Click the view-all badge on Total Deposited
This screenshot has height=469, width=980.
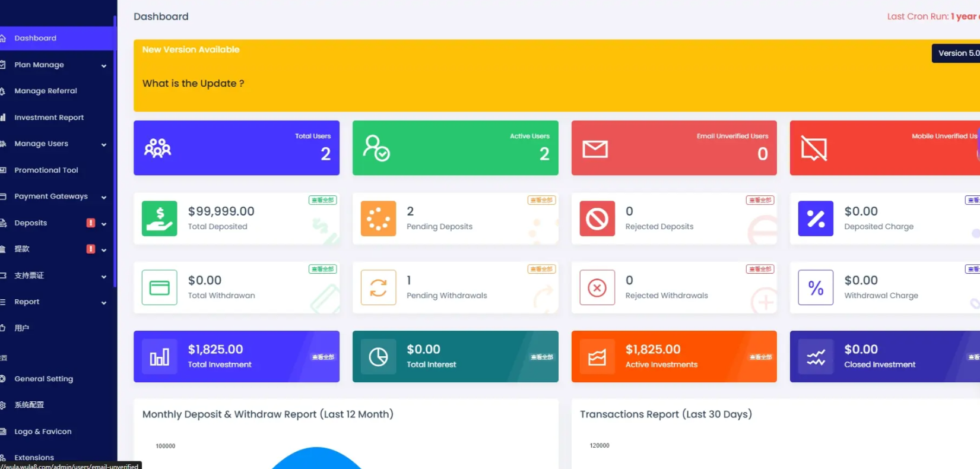pos(322,200)
